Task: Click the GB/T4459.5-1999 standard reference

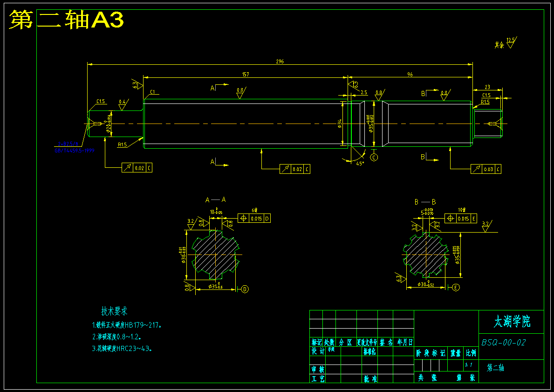Action: click(x=75, y=150)
